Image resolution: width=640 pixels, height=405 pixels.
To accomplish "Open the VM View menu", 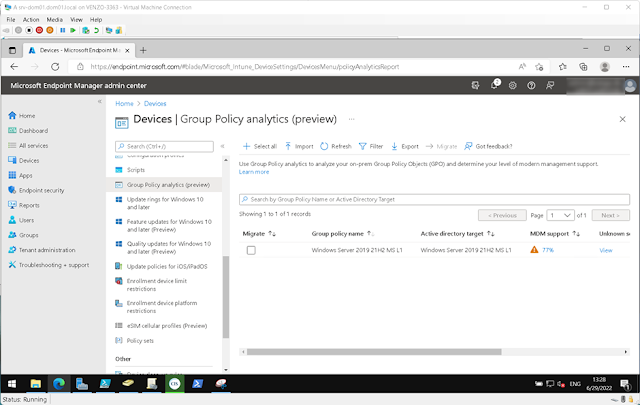I will 76,20.
